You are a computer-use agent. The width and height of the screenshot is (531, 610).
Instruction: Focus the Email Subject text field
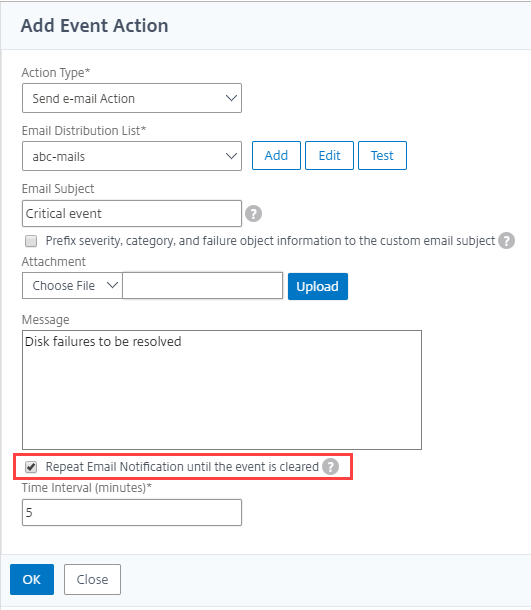(x=132, y=214)
